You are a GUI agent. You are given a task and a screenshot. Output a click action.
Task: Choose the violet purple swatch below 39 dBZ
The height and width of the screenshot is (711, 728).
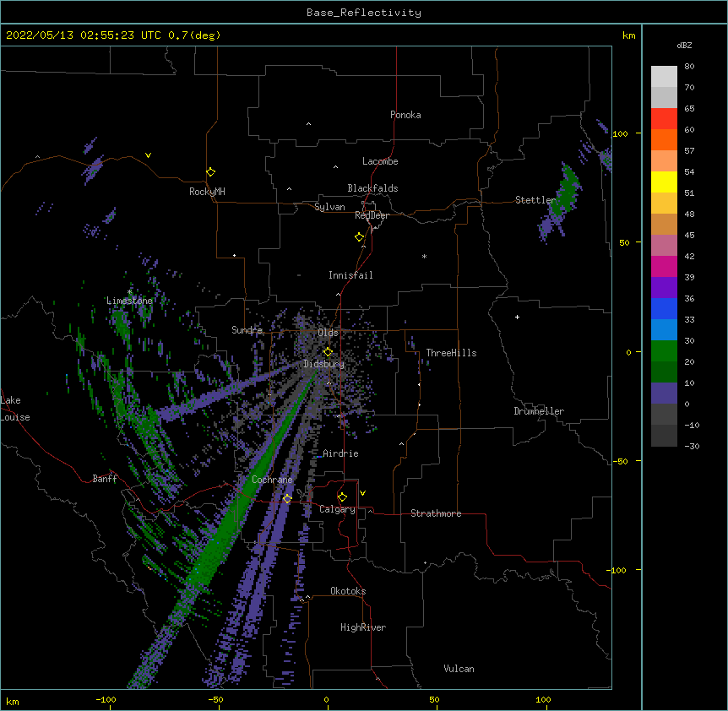(664, 288)
